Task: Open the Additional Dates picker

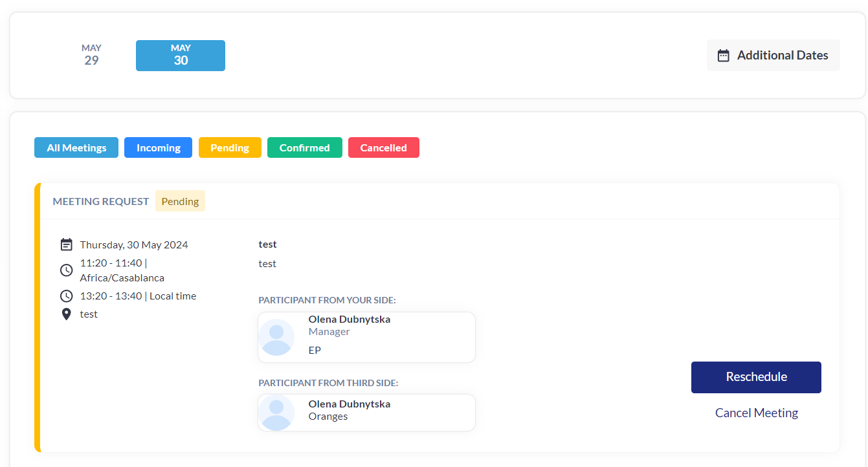Action: [x=773, y=56]
